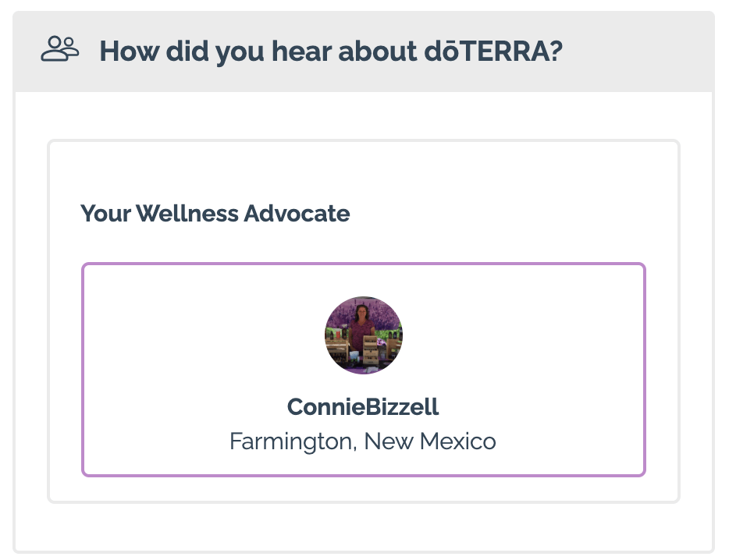
Task: Open Connie Bizzell's circular profile photo
Action: click(364, 335)
